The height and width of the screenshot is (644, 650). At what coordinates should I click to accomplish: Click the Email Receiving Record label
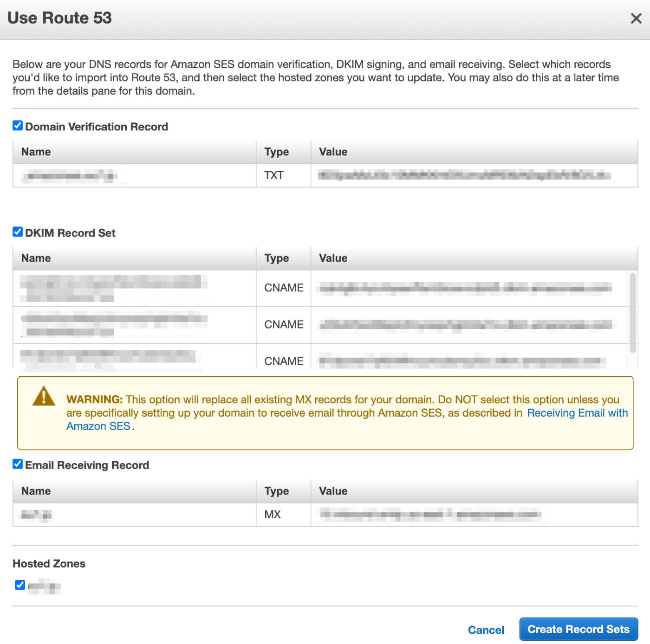click(87, 465)
